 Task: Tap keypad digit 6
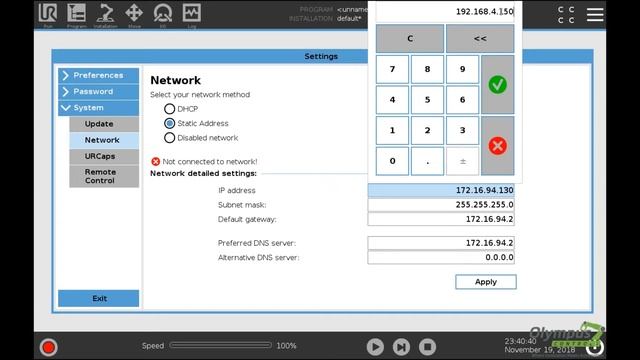click(462, 100)
